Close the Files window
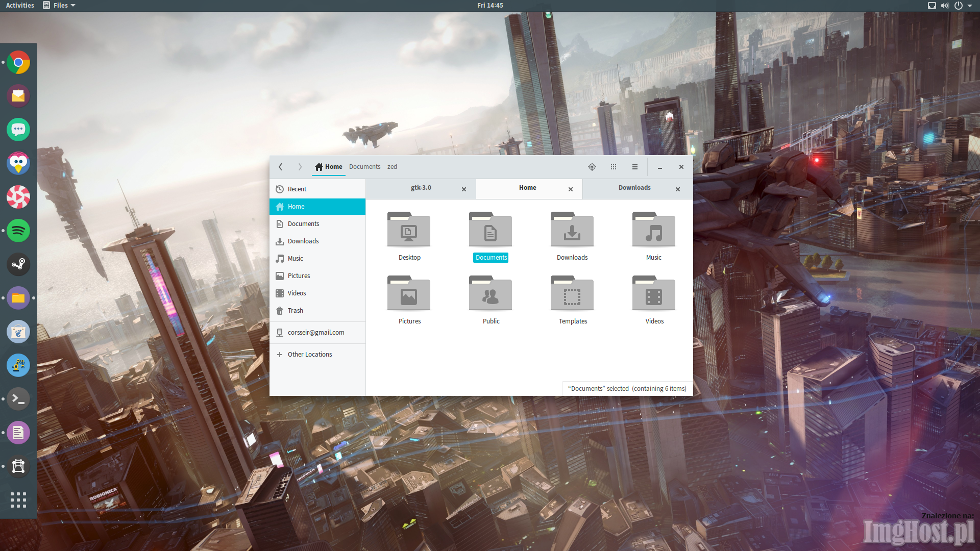Image resolution: width=980 pixels, height=551 pixels. coord(681,167)
